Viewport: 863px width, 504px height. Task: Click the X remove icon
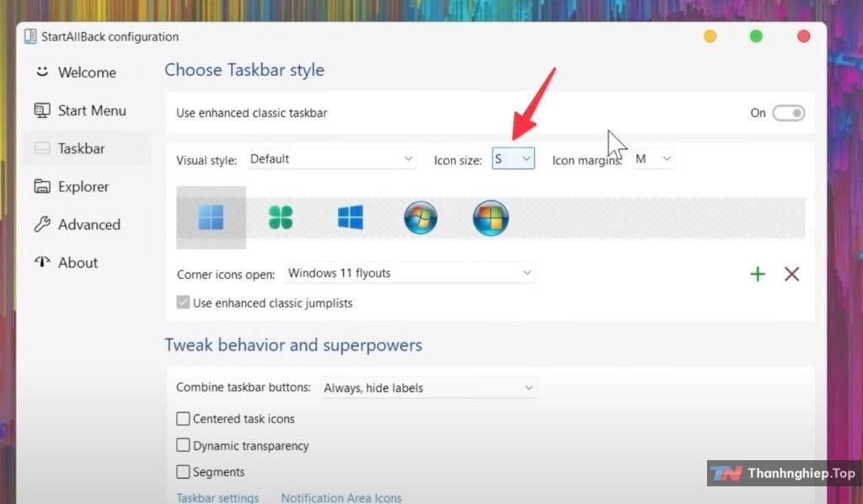[x=791, y=274]
